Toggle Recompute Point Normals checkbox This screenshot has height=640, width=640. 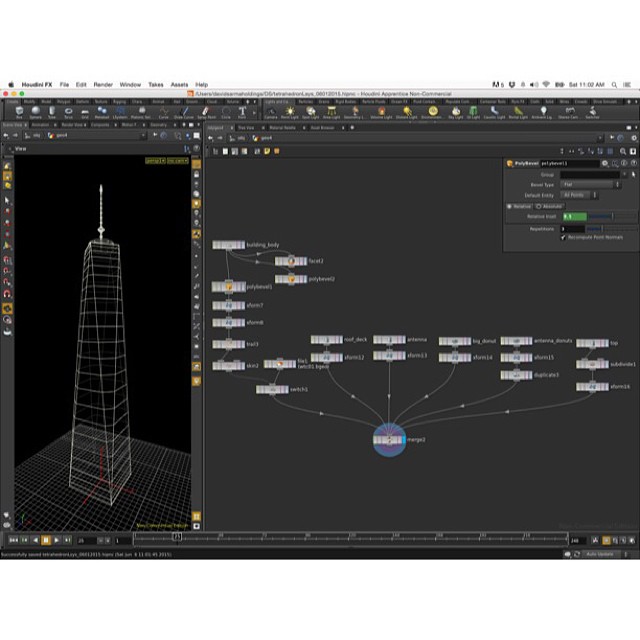pyautogui.click(x=563, y=237)
